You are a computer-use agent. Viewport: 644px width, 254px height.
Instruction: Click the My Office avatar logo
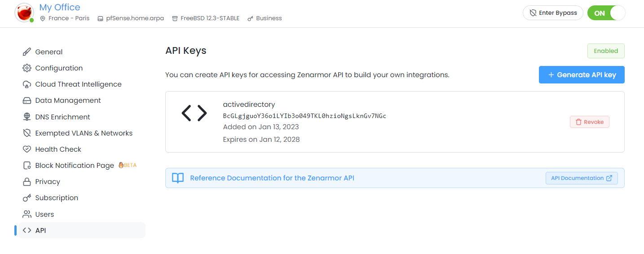(x=24, y=13)
